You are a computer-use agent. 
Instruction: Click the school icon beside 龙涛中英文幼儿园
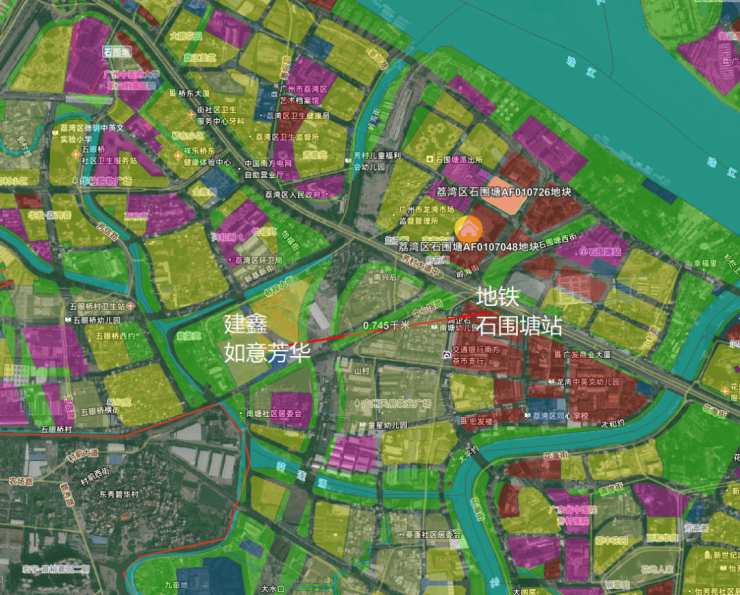click(x=551, y=381)
